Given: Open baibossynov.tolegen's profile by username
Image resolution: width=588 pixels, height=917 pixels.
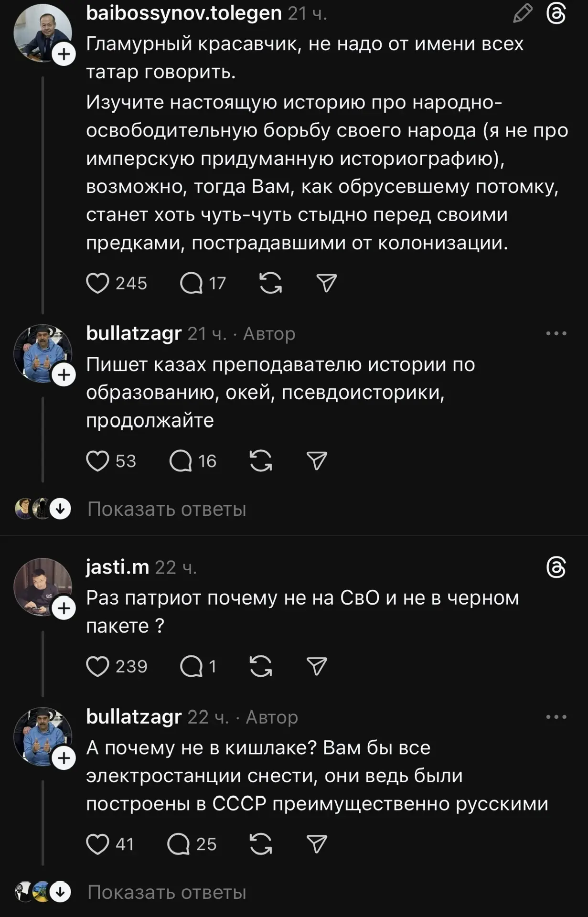Looking at the screenshot, I should tap(183, 13).
